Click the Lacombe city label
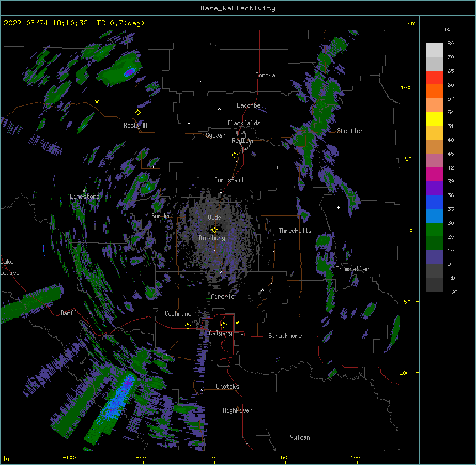Viewport: 476px width, 465px height. click(248, 105)
